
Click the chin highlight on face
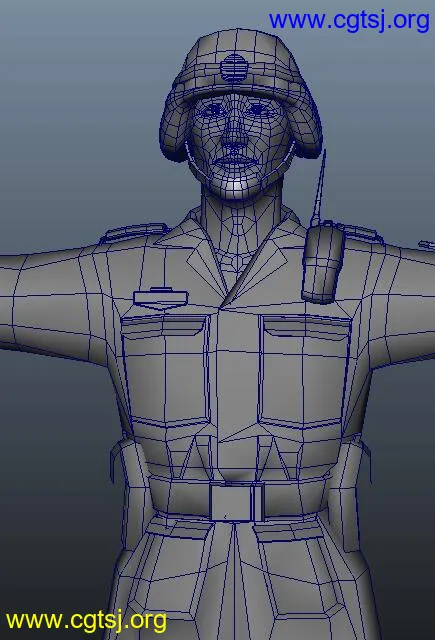[x=235, y=186]
